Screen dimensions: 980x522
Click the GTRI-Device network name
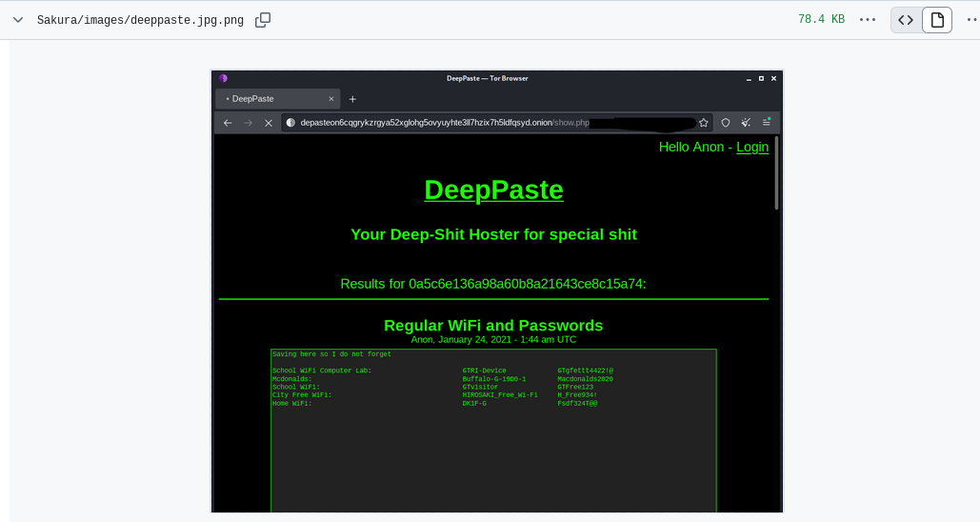(x=485, y=371)
